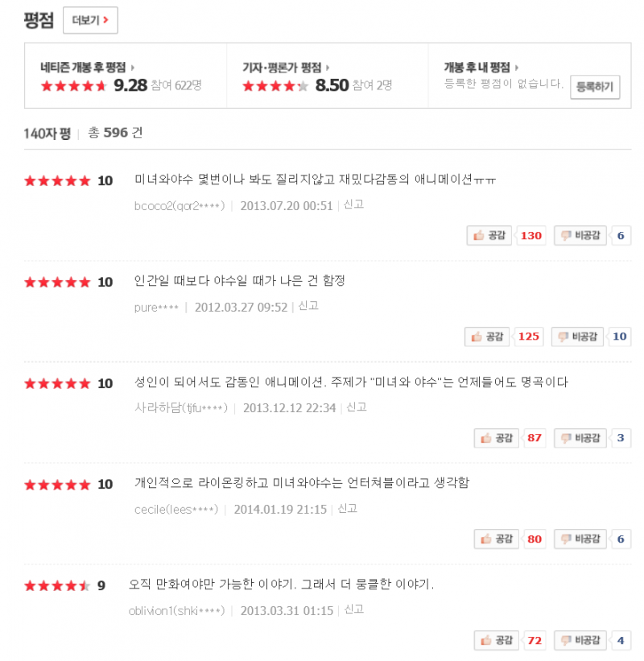Select the 140자 평 tab
The image size is (644, 661).
tap(47, 133)
